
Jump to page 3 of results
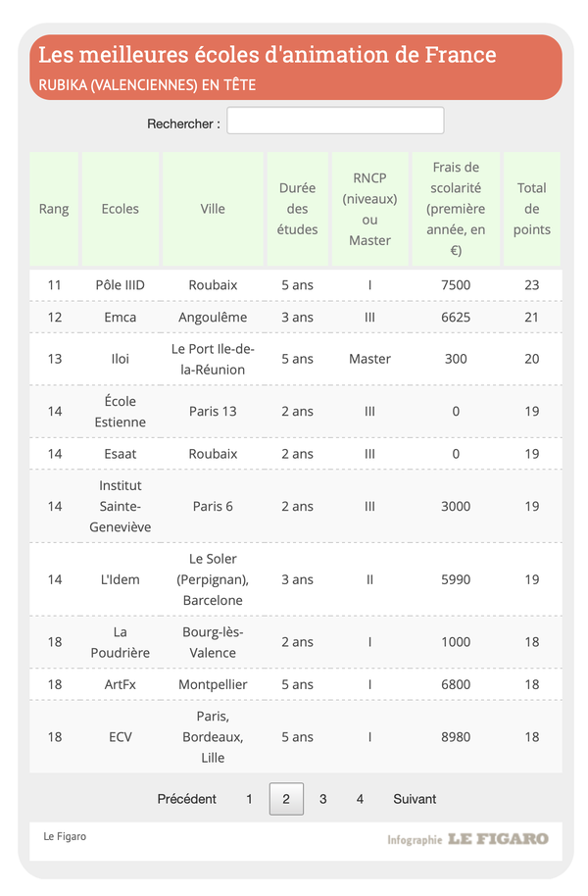point(322,799)
